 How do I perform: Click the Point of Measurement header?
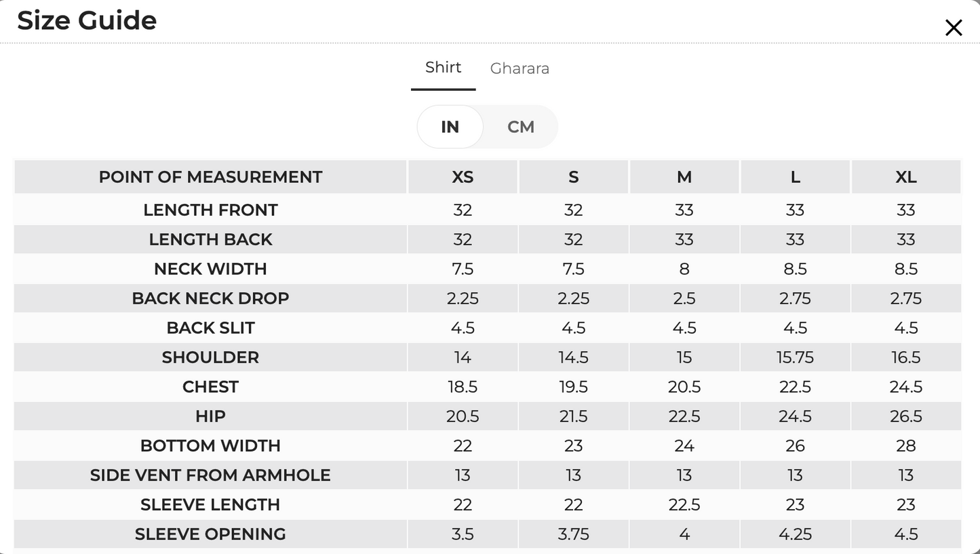[210, 177]
